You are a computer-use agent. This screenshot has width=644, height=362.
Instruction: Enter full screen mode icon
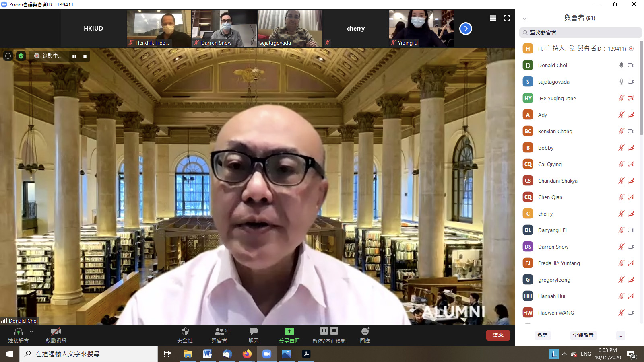coord(507,18)
